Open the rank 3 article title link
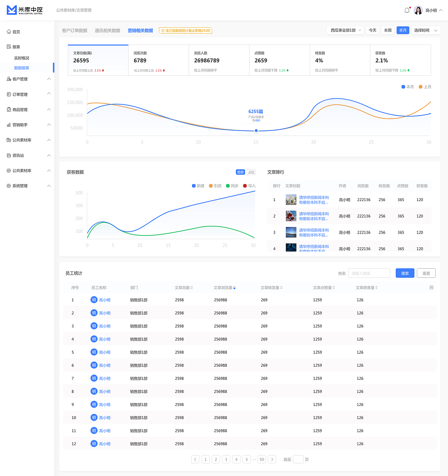Image resolution: width=448 pixels, height=476 pixels. coord(314,233)
